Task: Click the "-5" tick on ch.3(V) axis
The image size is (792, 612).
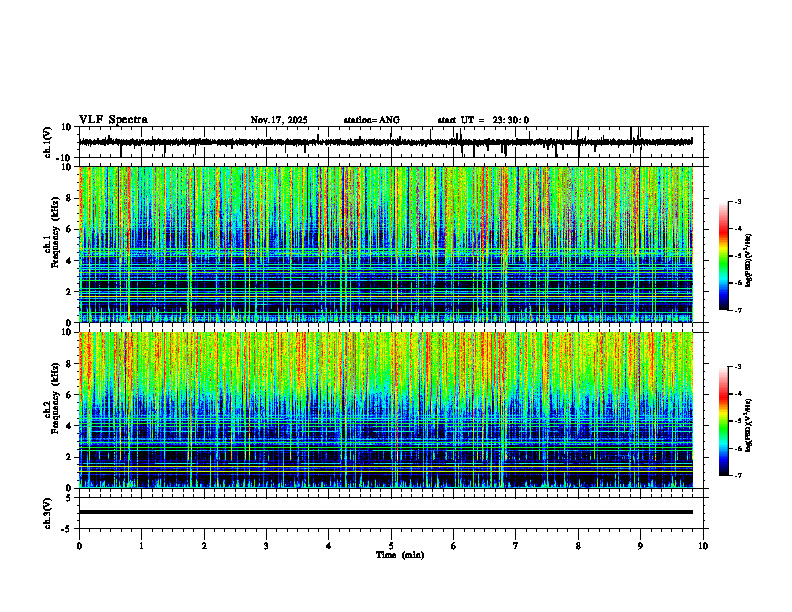Action: pyautogui.click(x=67, y=529)
